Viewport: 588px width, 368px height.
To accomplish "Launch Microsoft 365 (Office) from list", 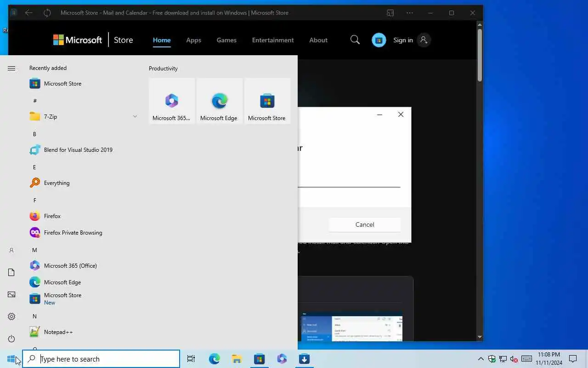I will [x=83, y=266].
